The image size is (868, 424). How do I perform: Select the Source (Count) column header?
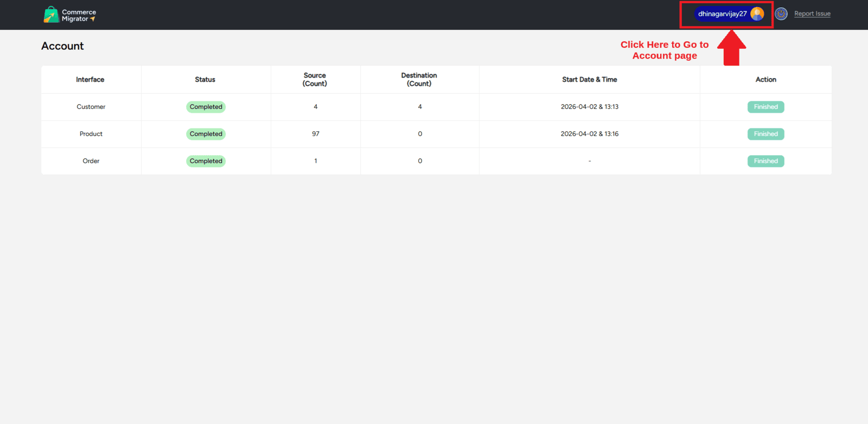pyautogui.click(x=315, y=80)
